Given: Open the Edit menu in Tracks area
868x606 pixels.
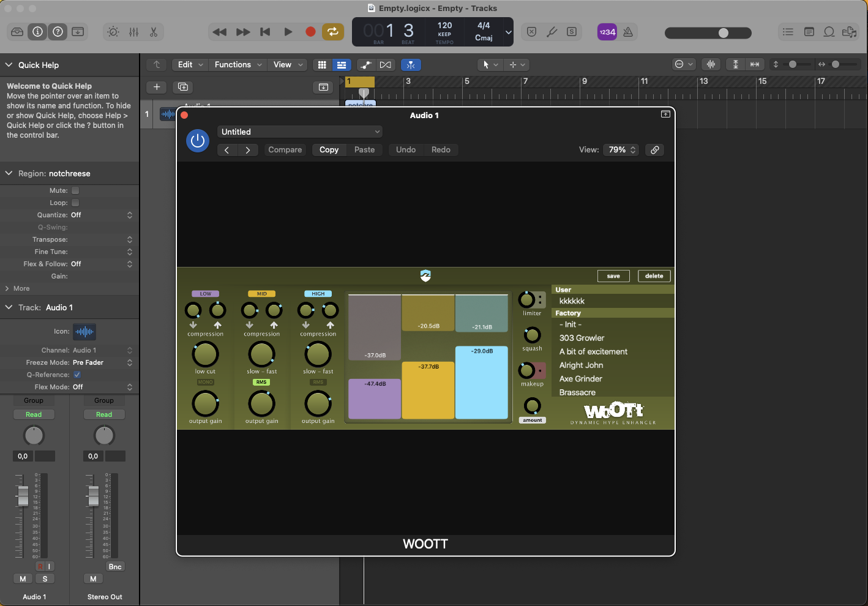Looking at the screenshot, I should pos(190,65).
